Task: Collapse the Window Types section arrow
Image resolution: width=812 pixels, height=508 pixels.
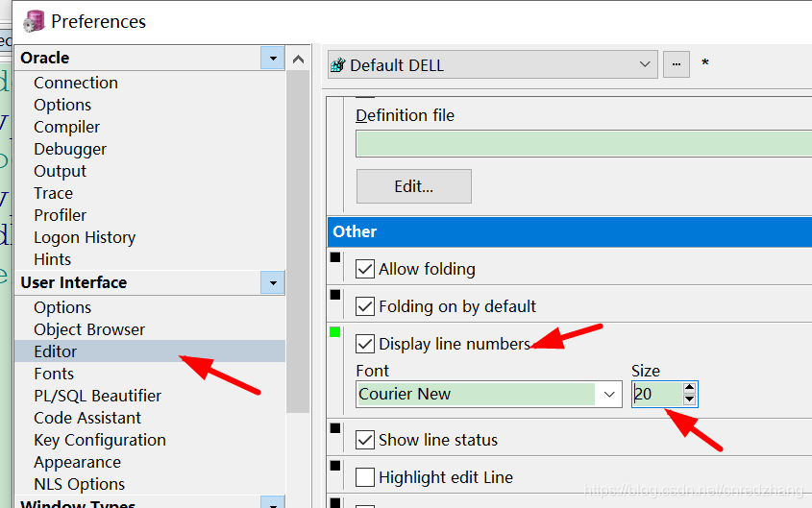Action: pos(272,502)
